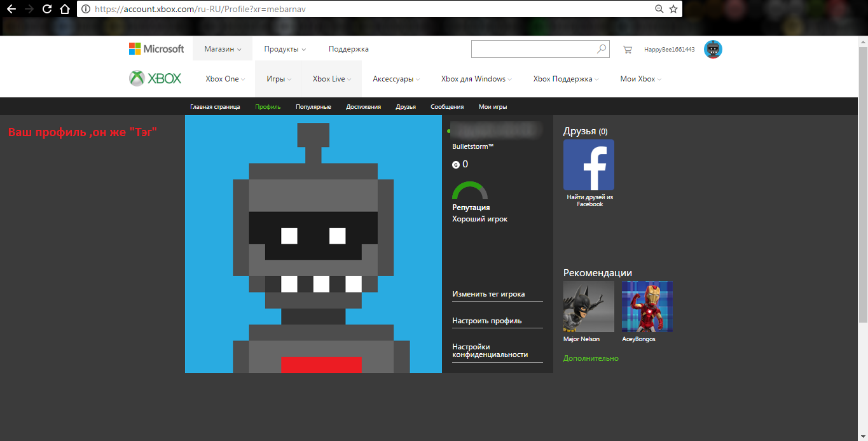
Task: Click the browser forward arrow
Action: click(x=29, y=9)
